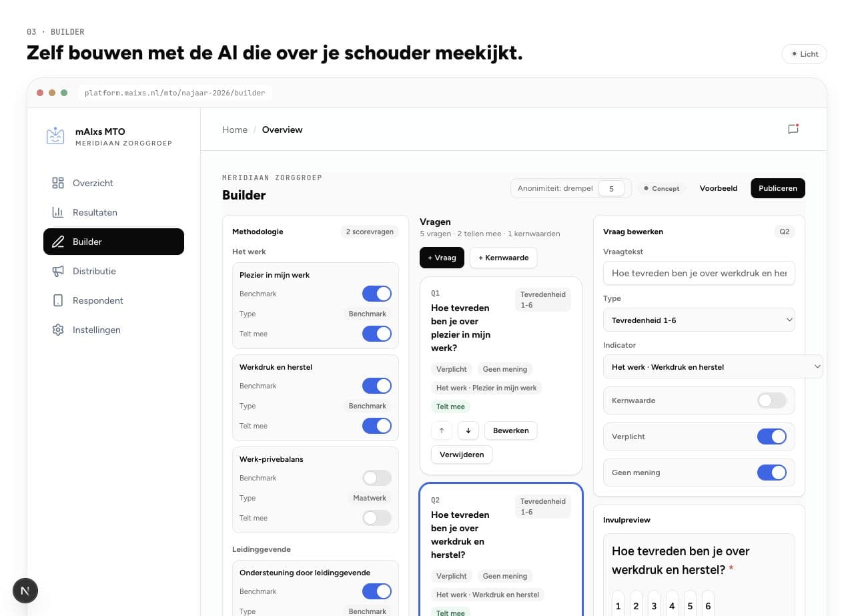Open Distributie in the sidebar
854x616 pixels.
(113, 271)
